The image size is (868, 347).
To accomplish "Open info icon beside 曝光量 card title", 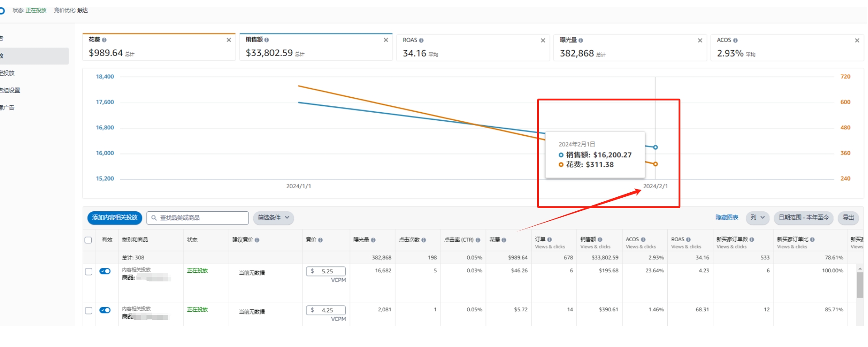I will point(580,40).
